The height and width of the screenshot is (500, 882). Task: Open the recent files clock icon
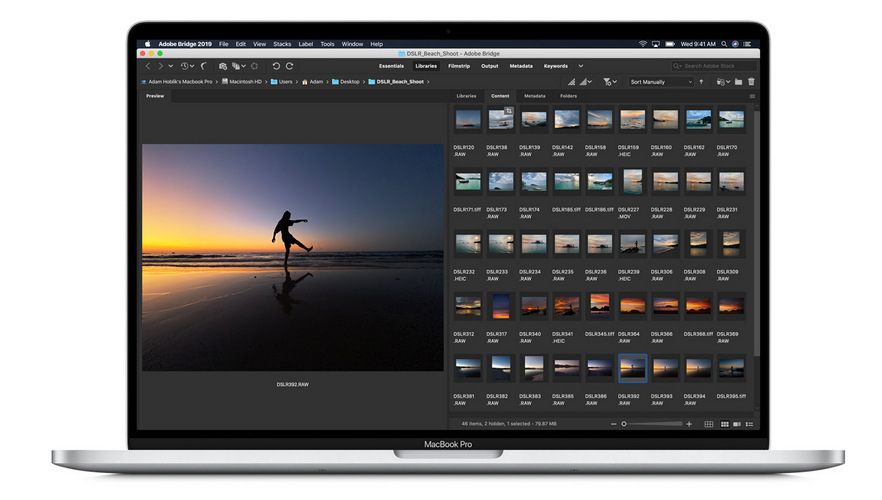tap(184, 66)
